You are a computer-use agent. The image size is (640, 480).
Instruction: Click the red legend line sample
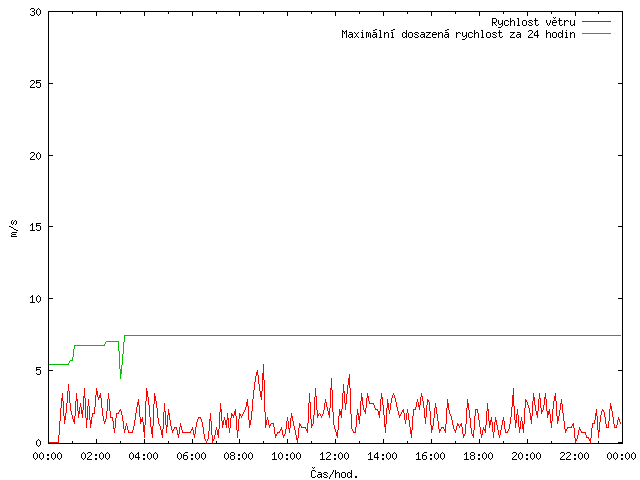(596, 21)
